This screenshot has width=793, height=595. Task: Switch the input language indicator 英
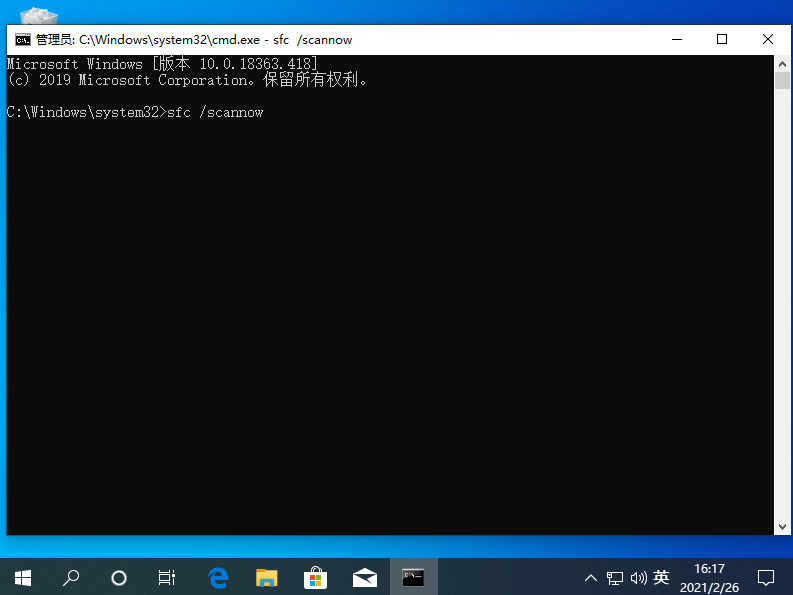coord(661,577)
